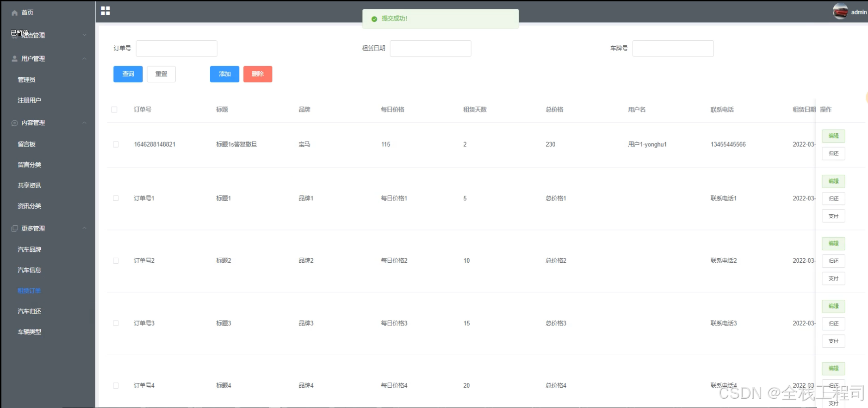Click the blue 添加 button

click(224, 74)
